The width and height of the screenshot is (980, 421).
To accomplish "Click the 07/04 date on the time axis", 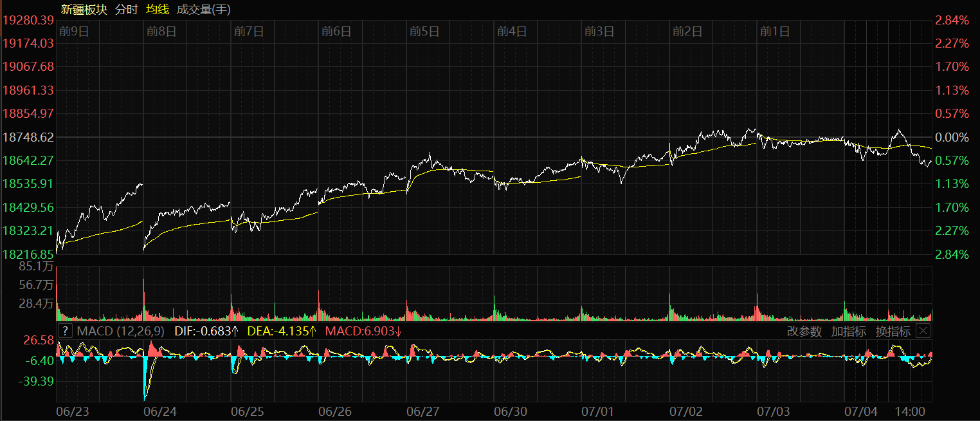I will 860,411.
